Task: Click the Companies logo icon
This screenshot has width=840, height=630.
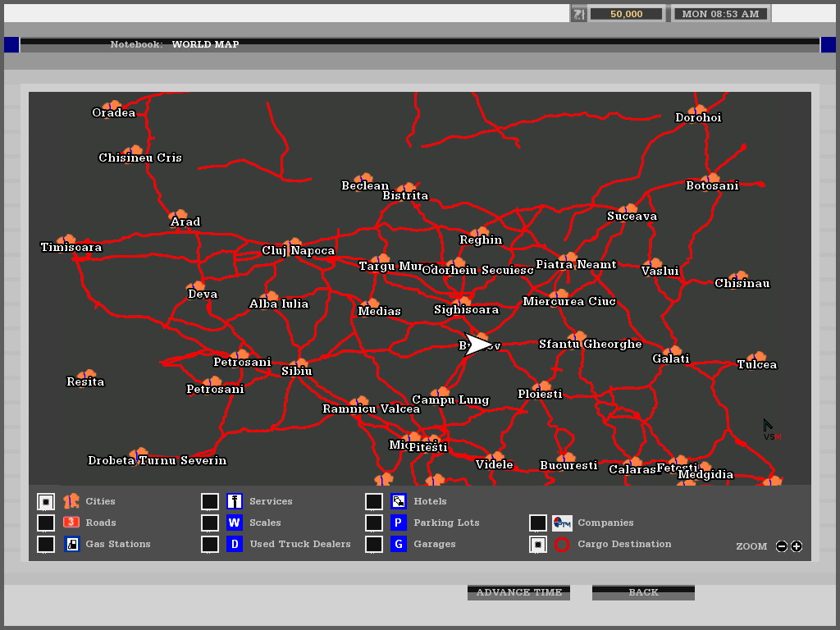Action: [562, 523]
